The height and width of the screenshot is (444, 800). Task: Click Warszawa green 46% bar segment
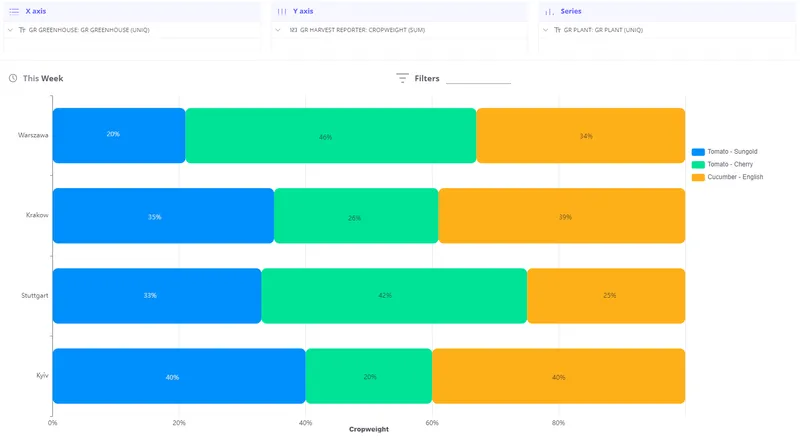[331, 136]
